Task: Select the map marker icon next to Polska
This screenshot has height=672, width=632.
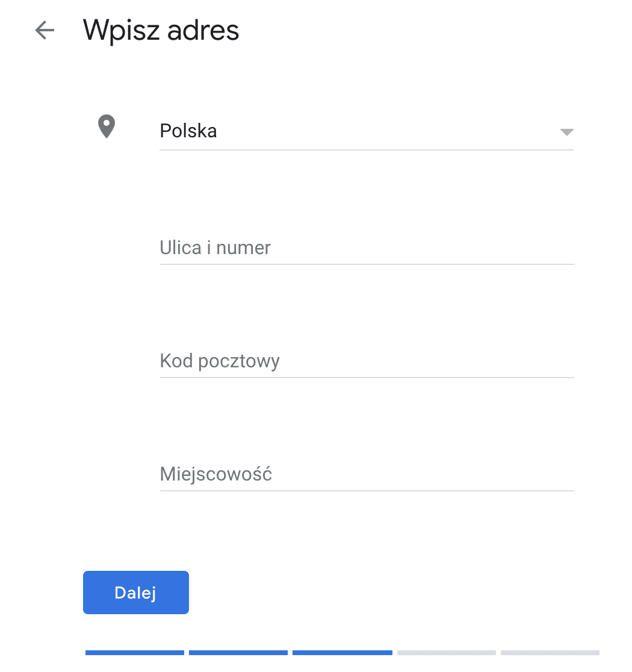Action: (x=106, y=126)
